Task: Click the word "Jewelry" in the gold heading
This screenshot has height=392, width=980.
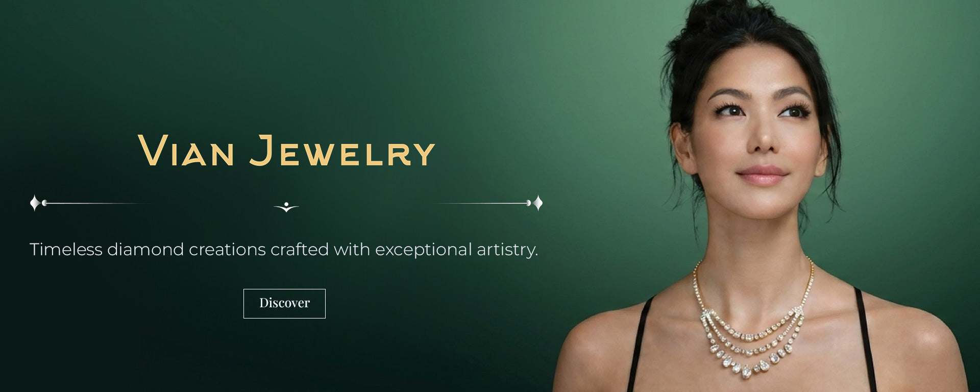Action: pos(342,151)
